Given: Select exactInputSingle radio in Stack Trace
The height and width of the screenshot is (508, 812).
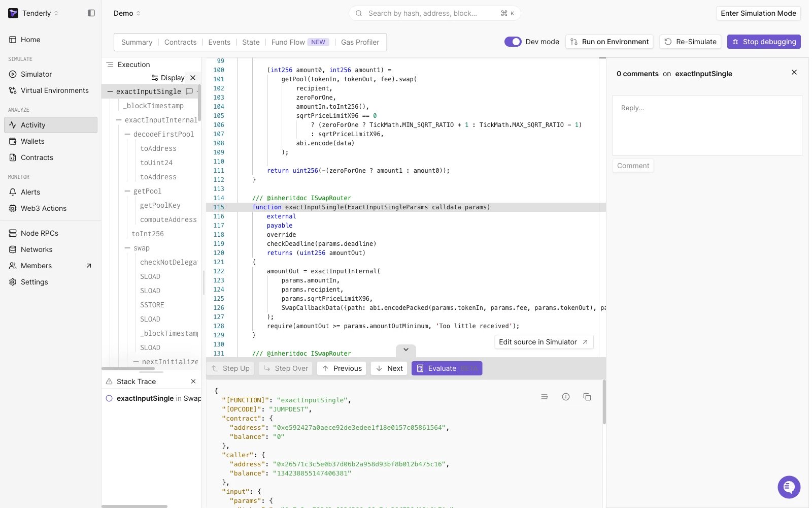Looking at the screenshot, I should pyautogui.click(x=109, y=398).
